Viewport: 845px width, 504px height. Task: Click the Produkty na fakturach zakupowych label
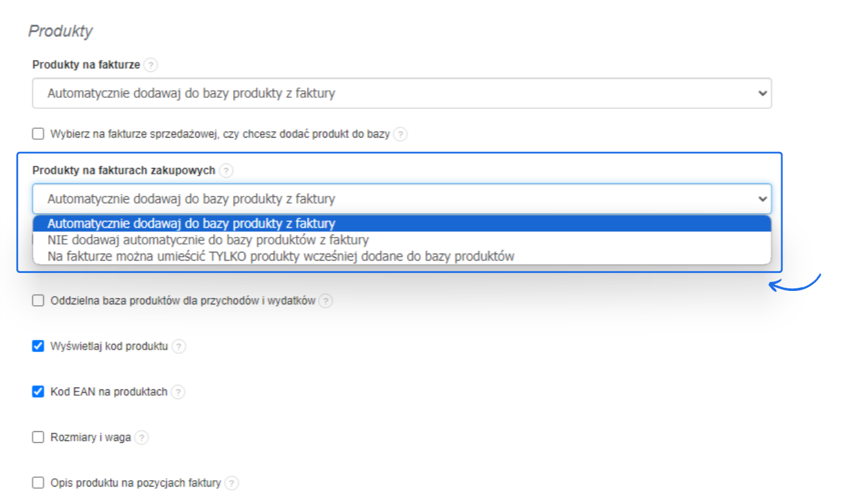(124, 171)
